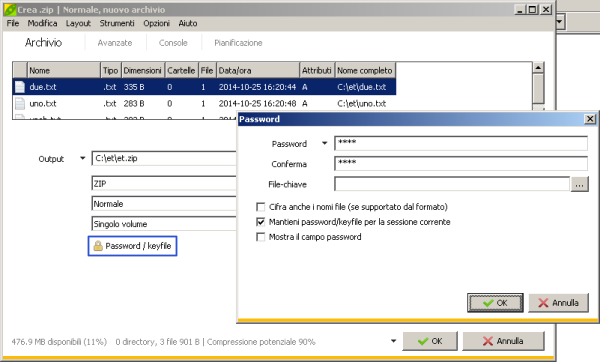Click the File-chiave input field

pos(452,184)
